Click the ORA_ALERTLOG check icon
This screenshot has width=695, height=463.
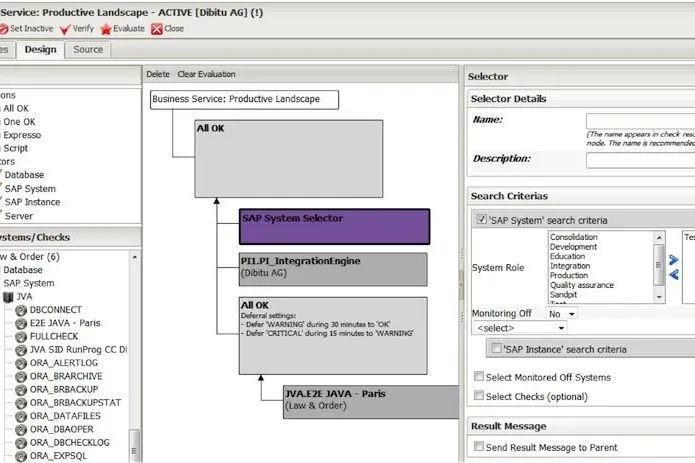[x=21, y=363]
